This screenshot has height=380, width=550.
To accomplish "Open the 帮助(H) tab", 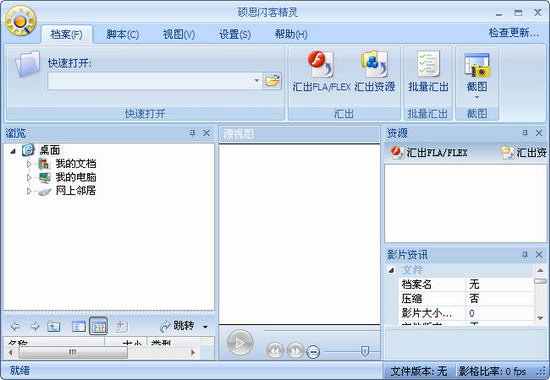I will tap(291, 34).
